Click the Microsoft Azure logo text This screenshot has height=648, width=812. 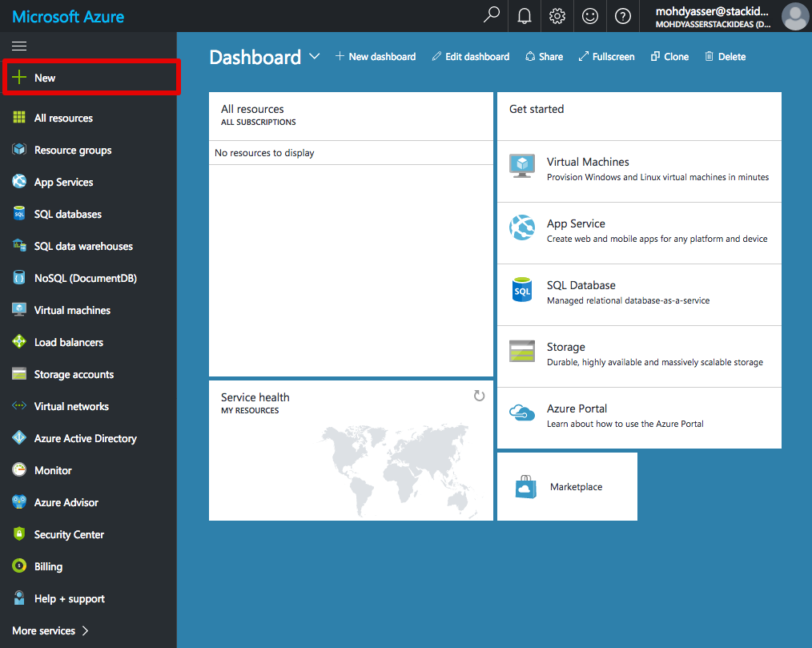(x=68, y=17)
